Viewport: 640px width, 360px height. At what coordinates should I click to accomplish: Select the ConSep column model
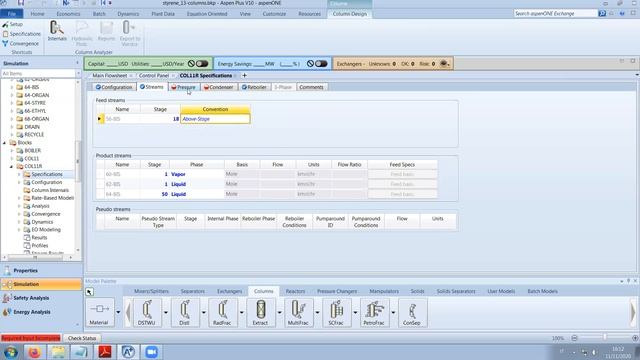tap(411, 313)
